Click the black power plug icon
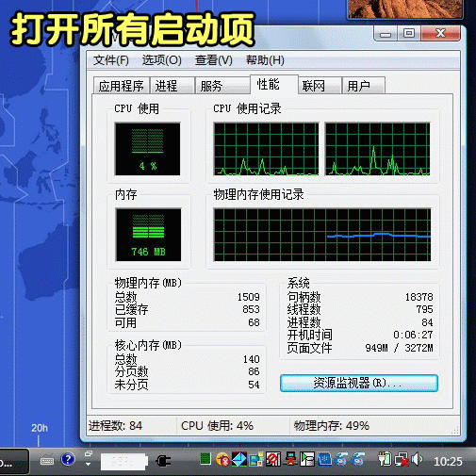Viewport: 476px width, 476px height. click(x=163, y=461)
